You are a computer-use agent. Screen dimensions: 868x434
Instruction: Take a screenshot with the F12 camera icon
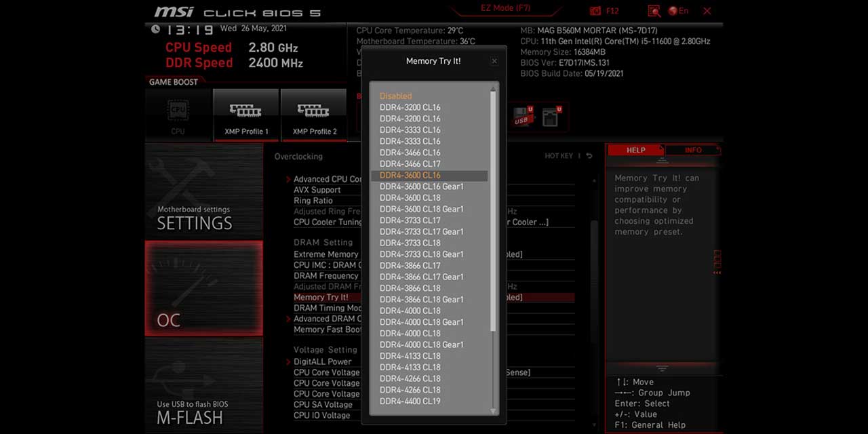pos(595,11)
